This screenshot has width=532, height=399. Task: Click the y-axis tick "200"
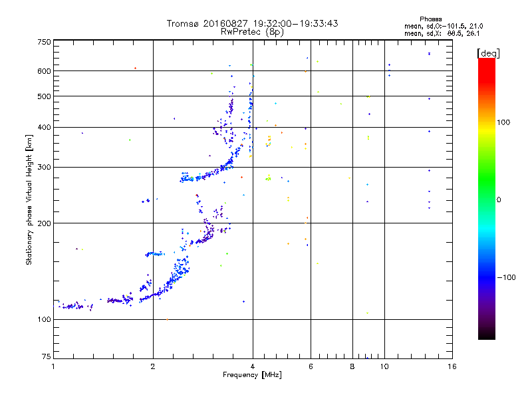coord(44,223)
